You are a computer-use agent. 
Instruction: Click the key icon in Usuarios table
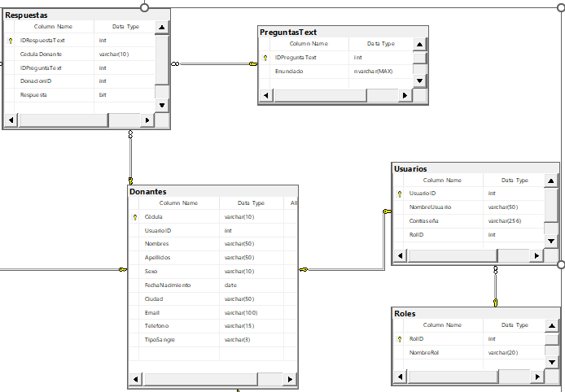coord(399,194)
